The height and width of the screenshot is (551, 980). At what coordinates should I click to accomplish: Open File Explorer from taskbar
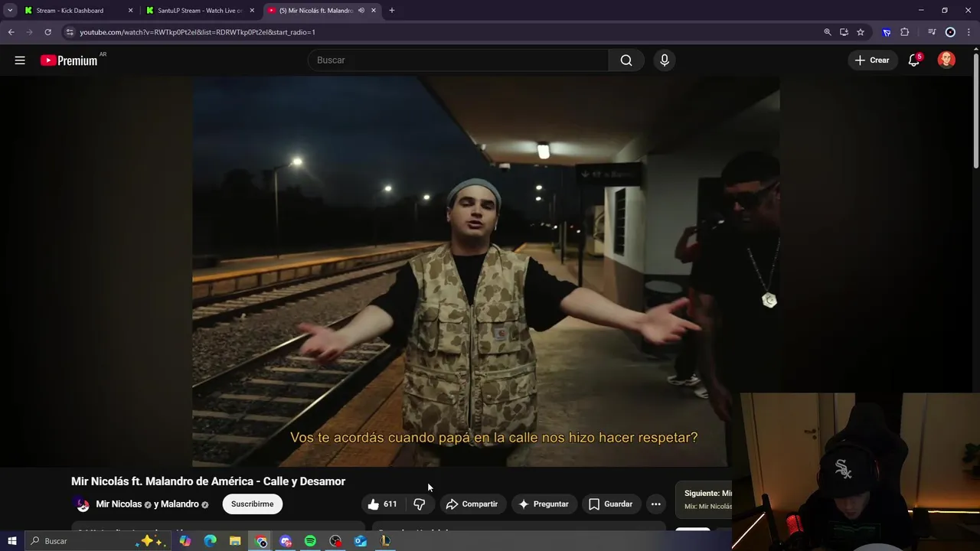235,541
